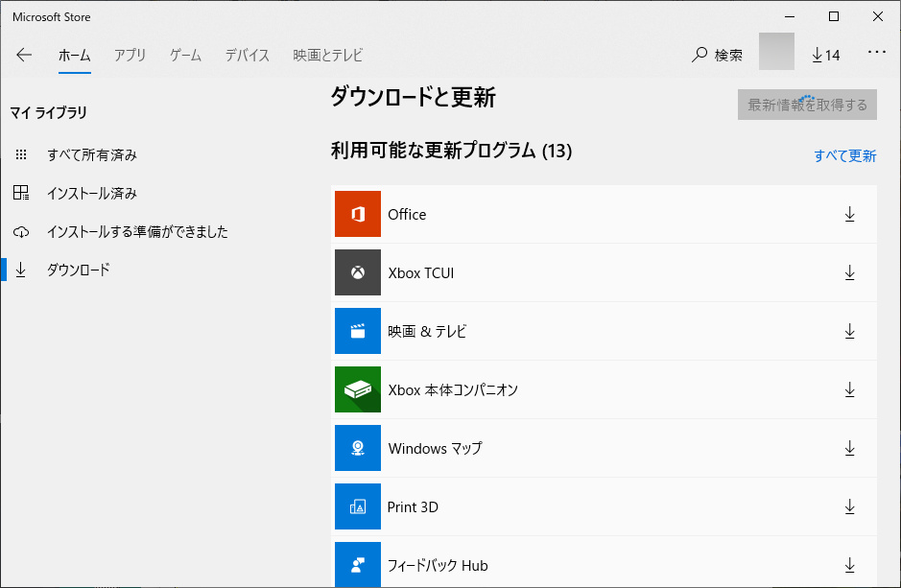The width and height of the screenshot is (901, 588).
Task: Select インストールする準備ができました
Action: [137, 231]
